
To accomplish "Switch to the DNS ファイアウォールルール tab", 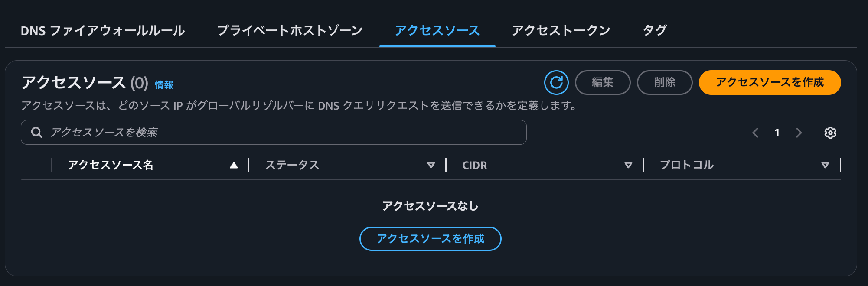I will point(102,30).
